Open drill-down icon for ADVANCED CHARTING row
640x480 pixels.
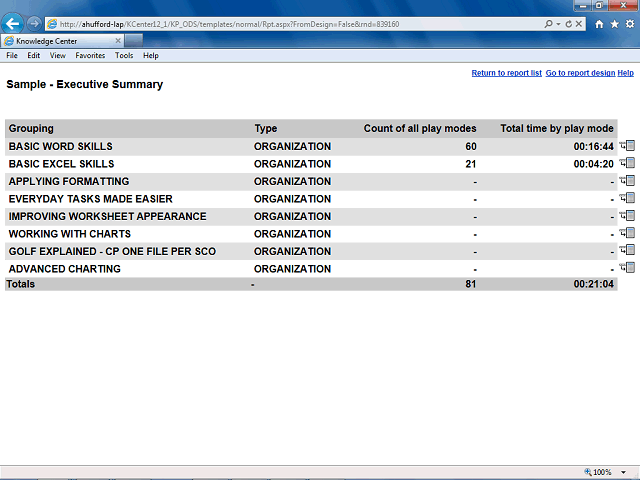(627, 267)
